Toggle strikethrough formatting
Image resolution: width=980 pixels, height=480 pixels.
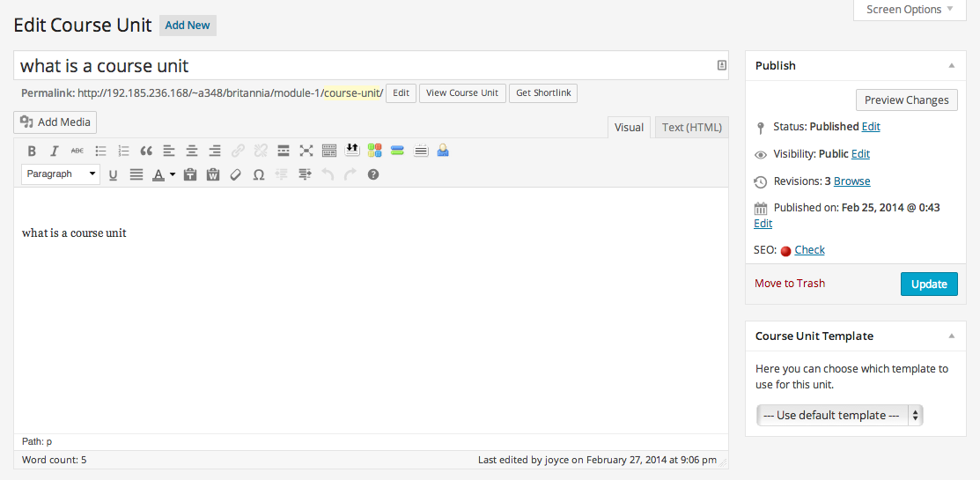(x=77, y=151)
